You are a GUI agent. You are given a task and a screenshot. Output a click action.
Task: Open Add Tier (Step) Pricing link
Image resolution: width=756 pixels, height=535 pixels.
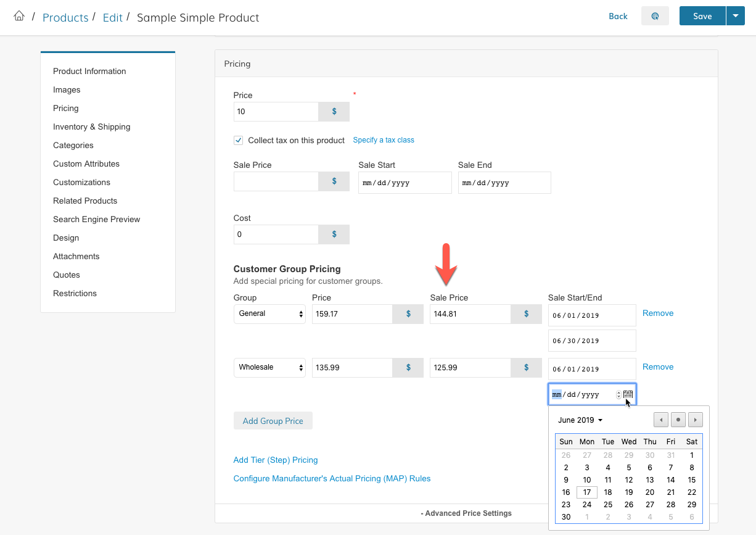(x=276, y=460)
